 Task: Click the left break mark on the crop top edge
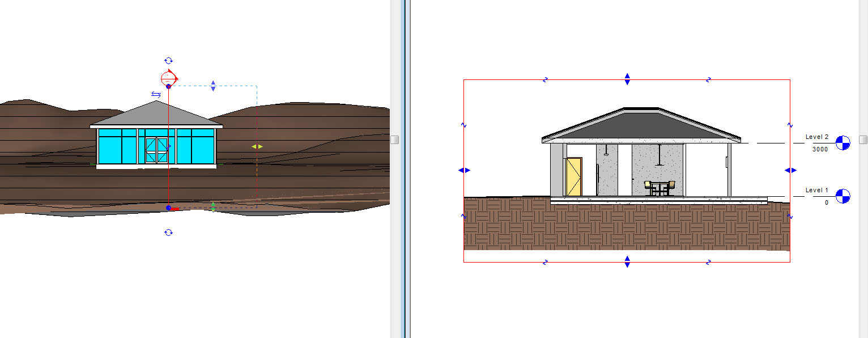545,80
